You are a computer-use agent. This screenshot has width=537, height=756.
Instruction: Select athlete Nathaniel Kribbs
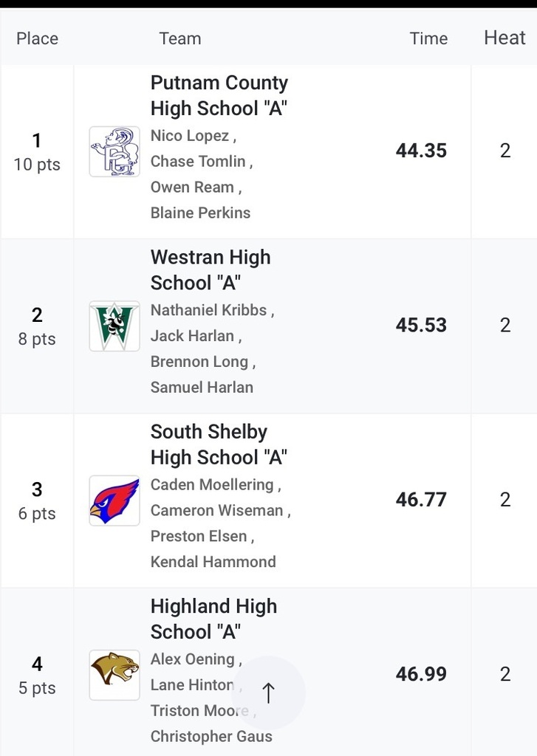point(208,310)
